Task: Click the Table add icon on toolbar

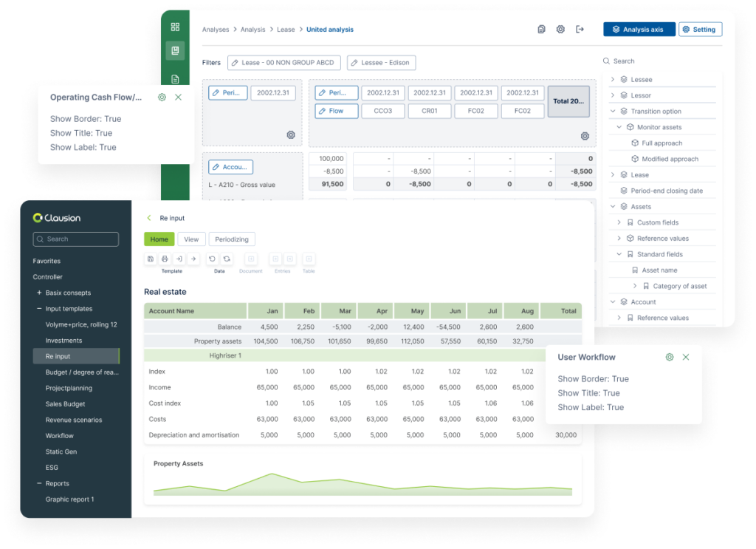Action: click(308, 259)
